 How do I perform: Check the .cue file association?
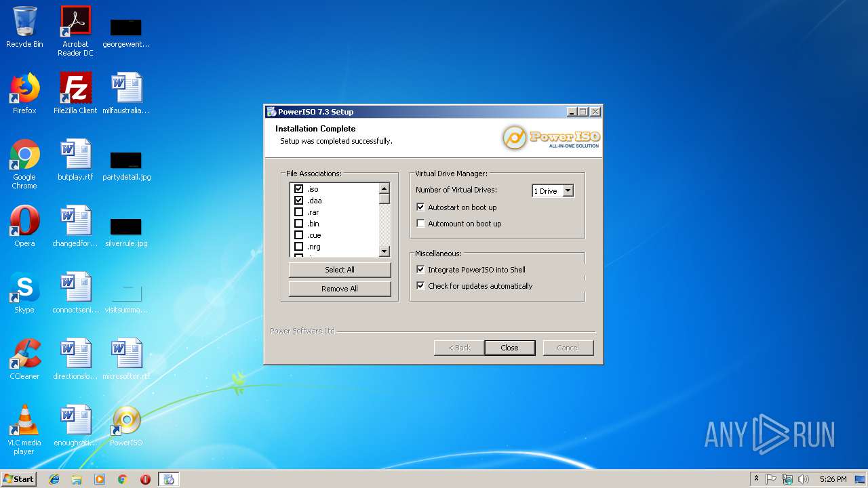click(x=298, y=235)
